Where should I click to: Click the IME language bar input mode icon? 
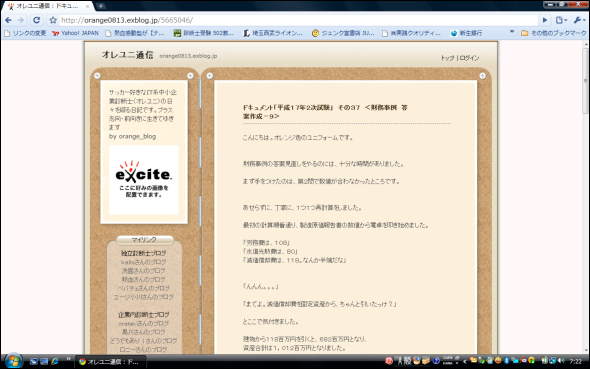tap(399, 361)
